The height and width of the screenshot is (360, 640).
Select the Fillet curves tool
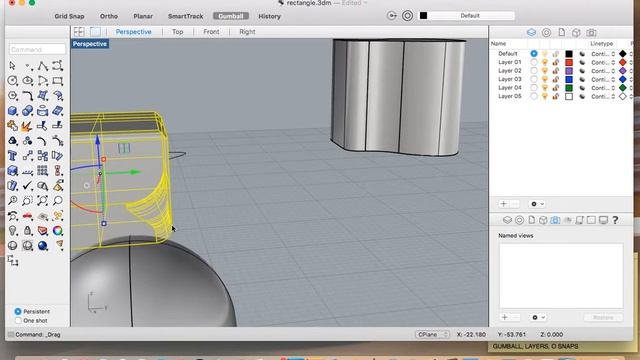[x=27, y=96]
